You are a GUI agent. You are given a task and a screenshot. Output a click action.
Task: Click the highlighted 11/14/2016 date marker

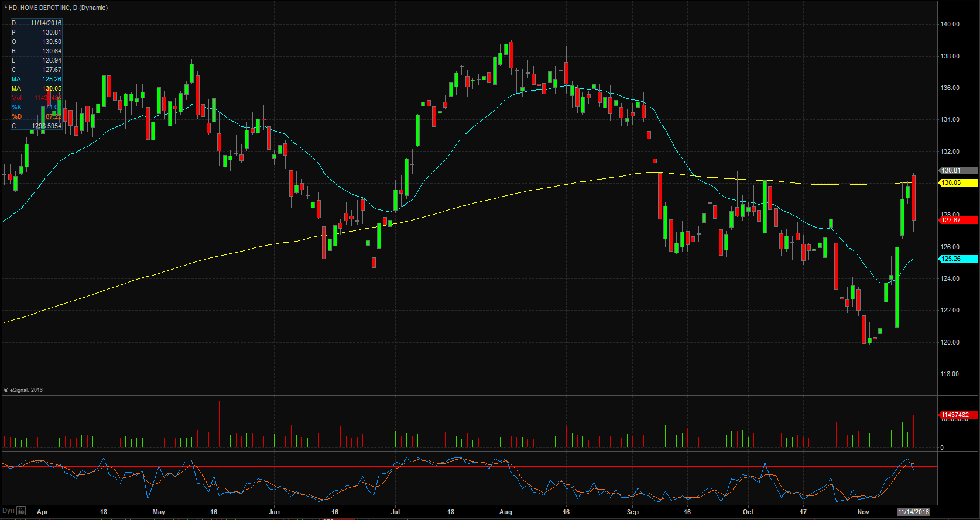coord(914,512)
